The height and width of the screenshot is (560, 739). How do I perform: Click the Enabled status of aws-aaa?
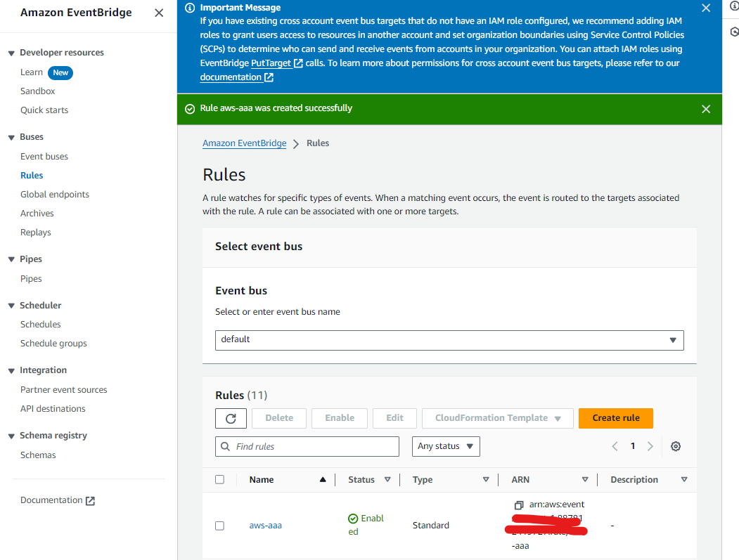(x=366, y=525)
